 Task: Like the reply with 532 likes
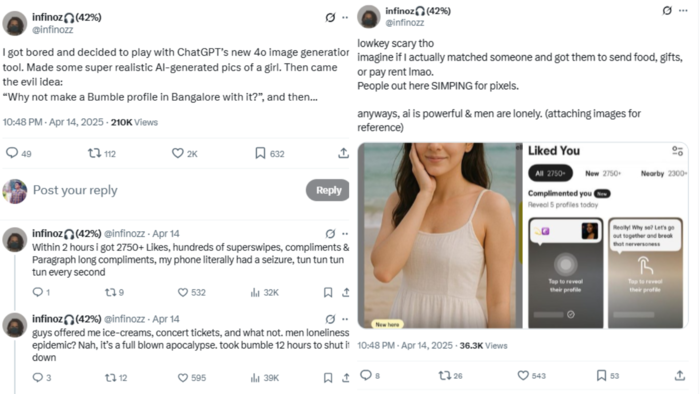183,292
